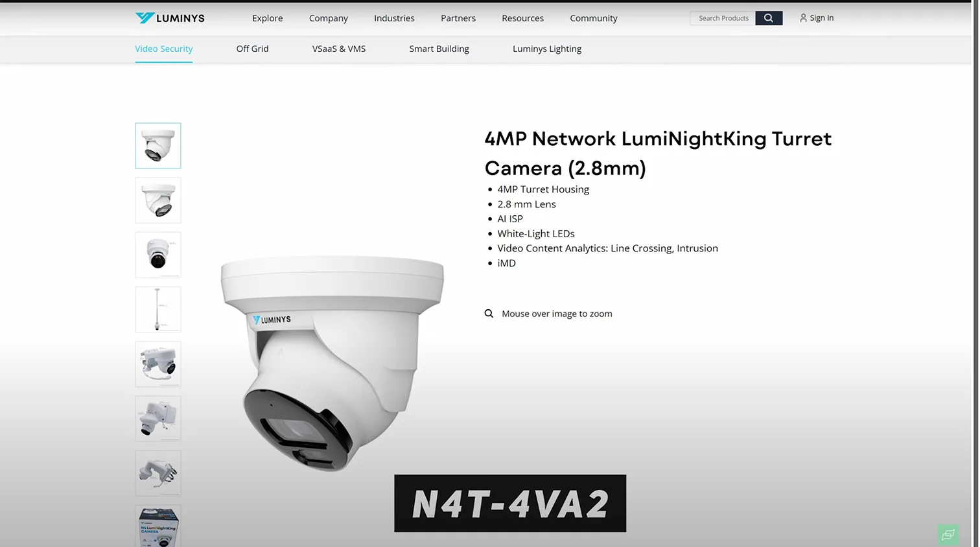
Task: Select the second turret camera thumbnail
Action: 158,200
